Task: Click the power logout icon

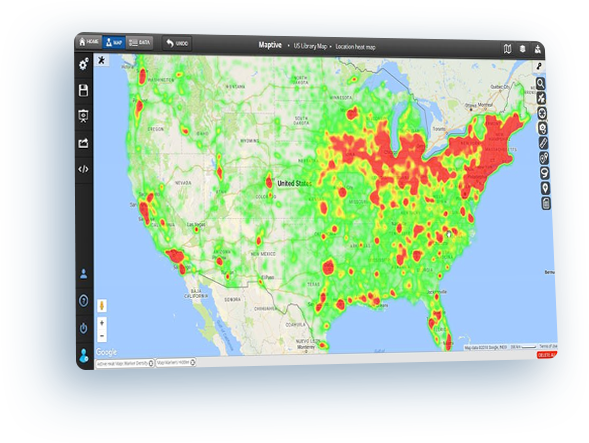Action: click(x=83, y=328)
